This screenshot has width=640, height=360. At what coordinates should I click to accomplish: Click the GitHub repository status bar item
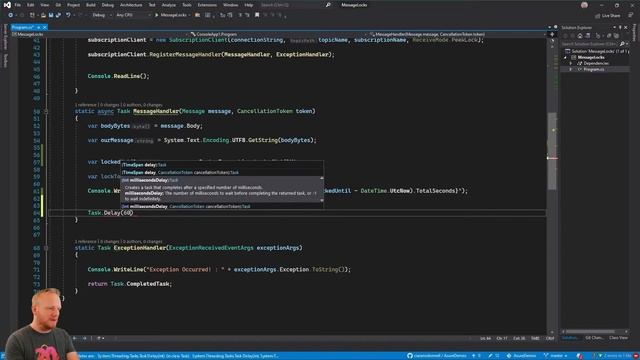(436, 356)
